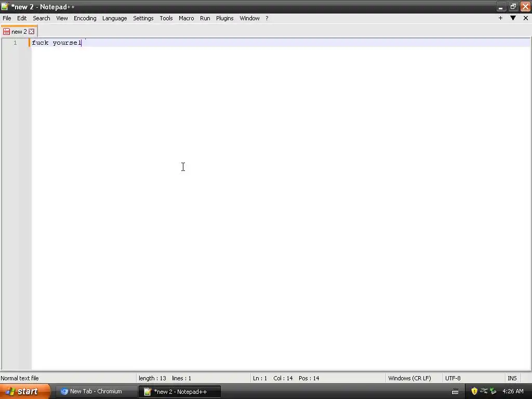Click the 4:26 AM taskbar clock
The width and height of the screenshot is (532, 399).
(x=513, y=392)
